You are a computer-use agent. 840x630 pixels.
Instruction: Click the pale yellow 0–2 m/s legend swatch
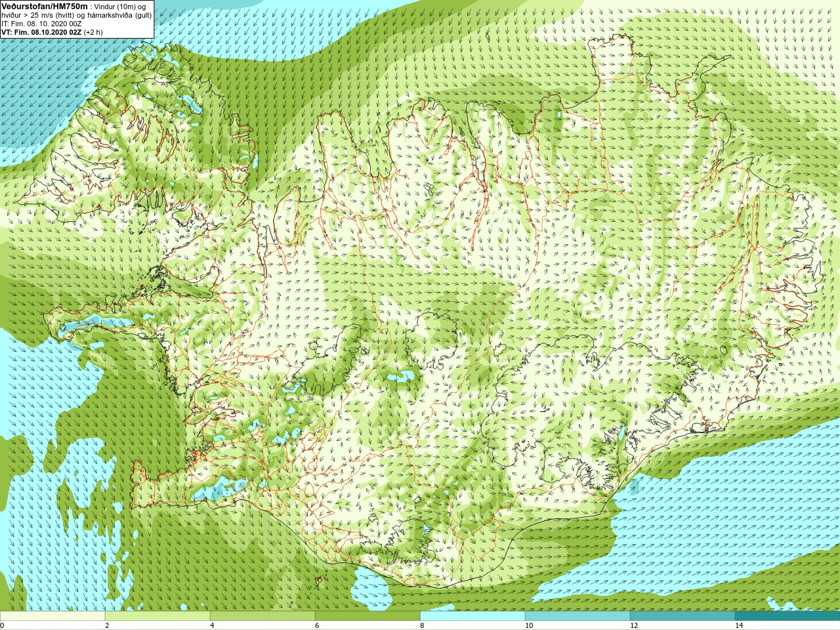52,616
